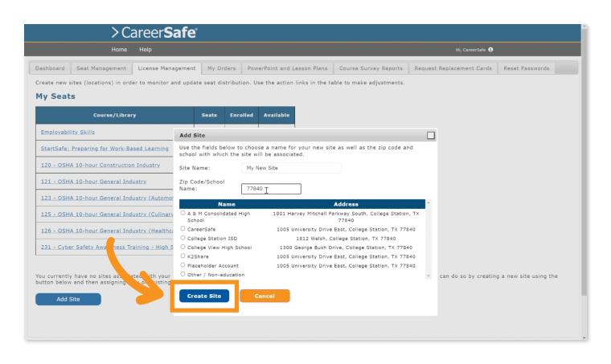Screen dimensions: 611x364
Task: Click the Seats column header
Action: [209, 115]
